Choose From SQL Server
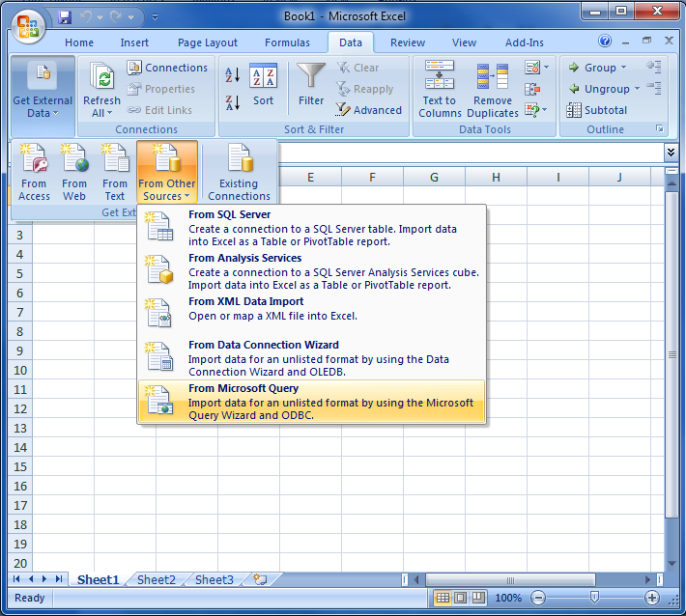The width and height of the screenshot is (686, 616). pyautogui.click(x=311, y=227)
